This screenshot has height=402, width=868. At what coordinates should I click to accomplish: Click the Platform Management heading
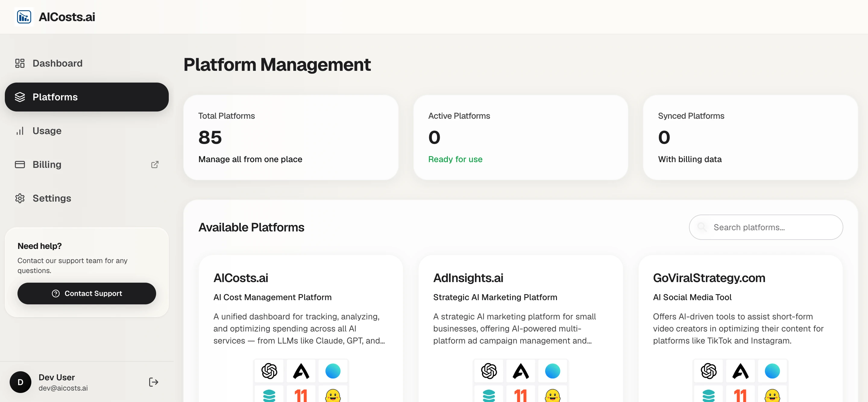coord(277,64)
